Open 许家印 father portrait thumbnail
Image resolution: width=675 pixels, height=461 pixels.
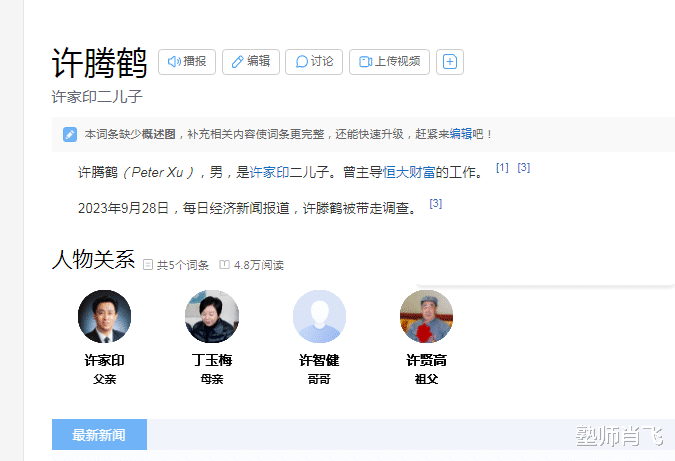tap(105, 316)
